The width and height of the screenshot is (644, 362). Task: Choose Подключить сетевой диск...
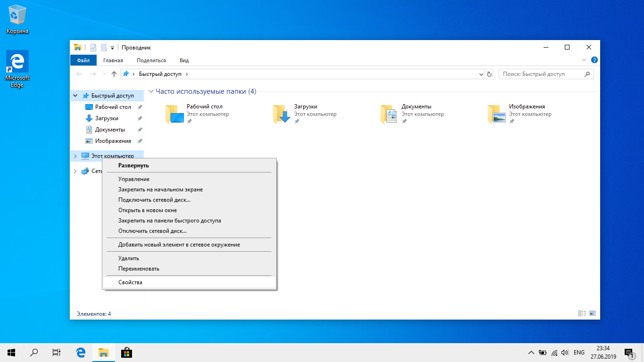click(189, 200)
